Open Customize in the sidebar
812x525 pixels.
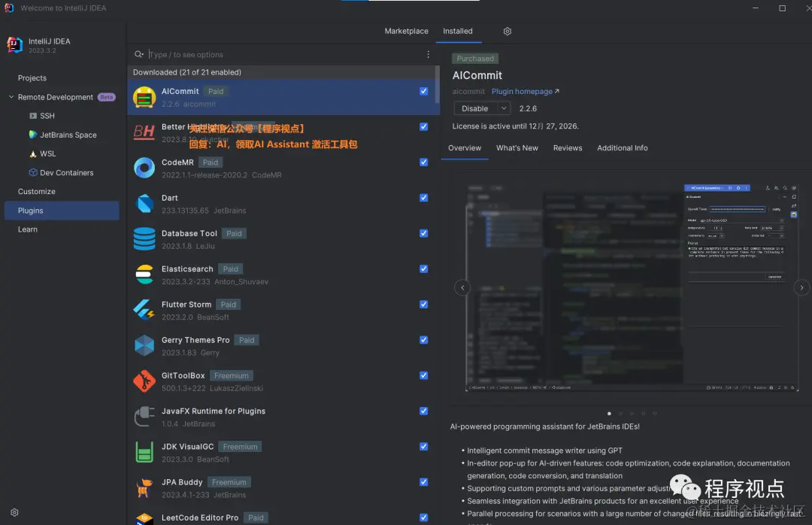tap(37, 192)
